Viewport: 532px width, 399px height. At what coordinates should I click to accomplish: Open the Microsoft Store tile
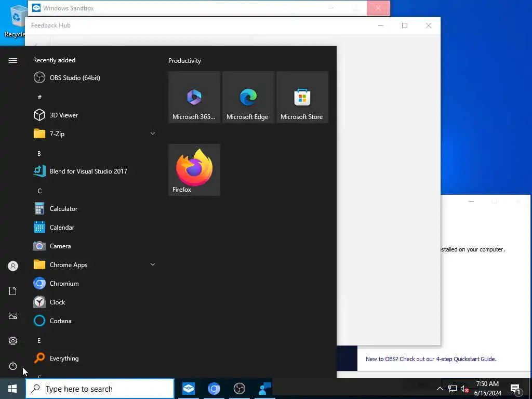tap(302, 97)
